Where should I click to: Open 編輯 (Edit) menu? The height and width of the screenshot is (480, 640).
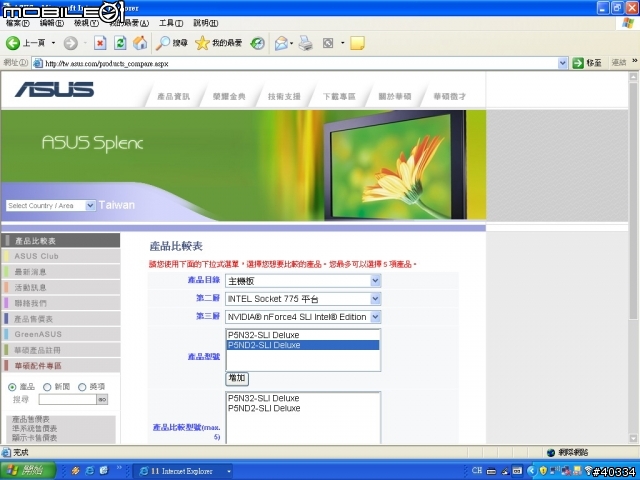[52, 23]
